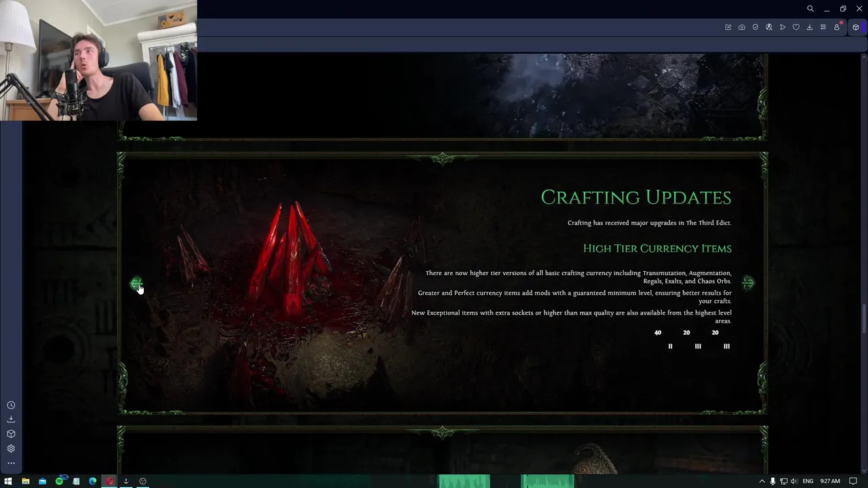Open the extensions cube icon in toolbar
868x488 pixels.
pos(856,27)
